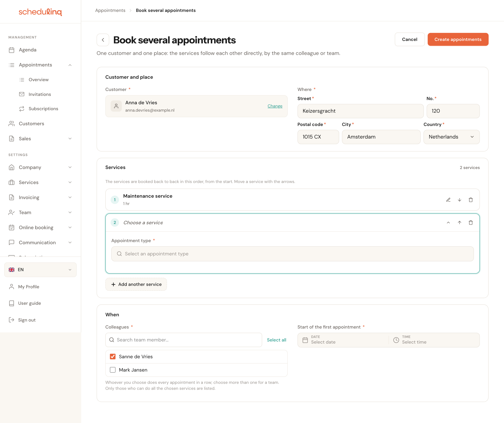
Task: Click into the Postal code field
Action: (x=318, y=137)
